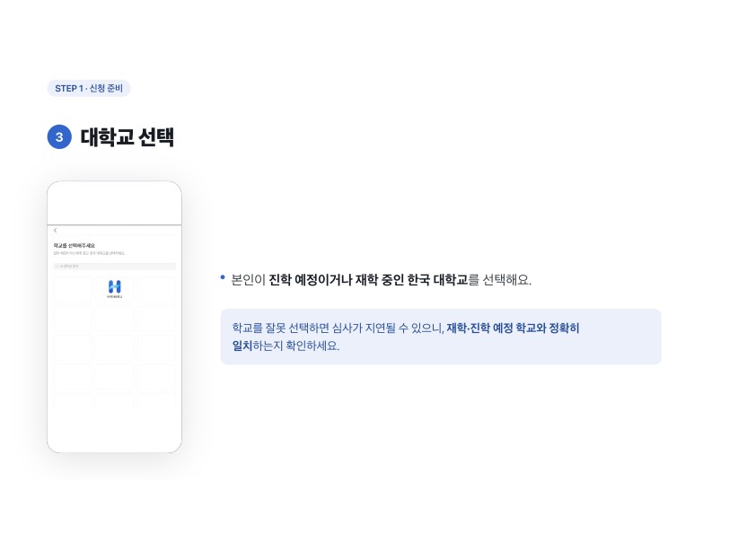Select the empty tile left of H logo
The image size is (756, 534).
73,289
